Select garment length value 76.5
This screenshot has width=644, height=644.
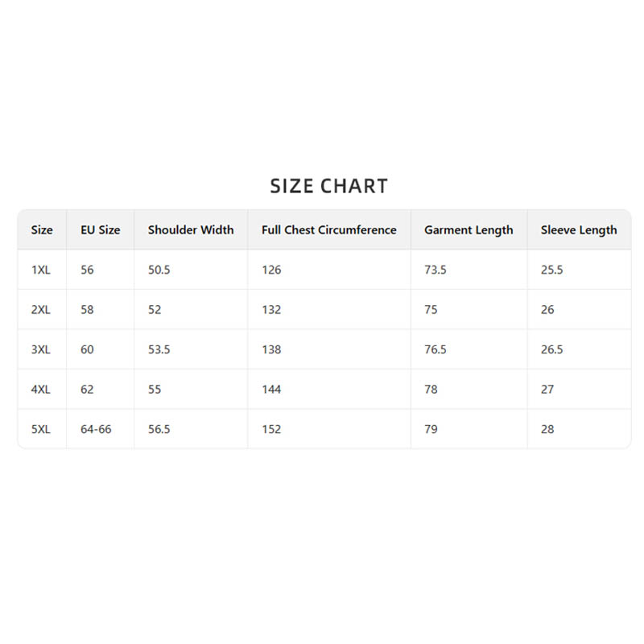[436, 350]
